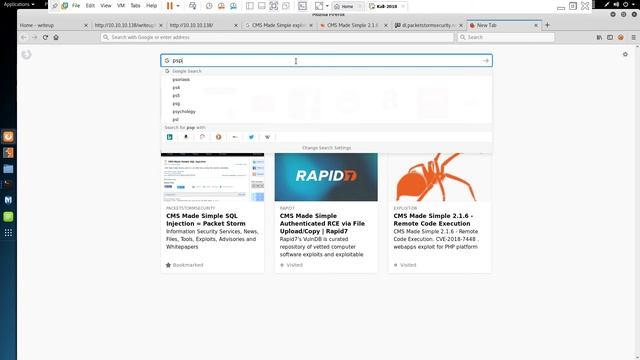Select the 'psoriasis' search suggestion
Image resolution: width=640 pixels, height=360 pixels.
326,79
